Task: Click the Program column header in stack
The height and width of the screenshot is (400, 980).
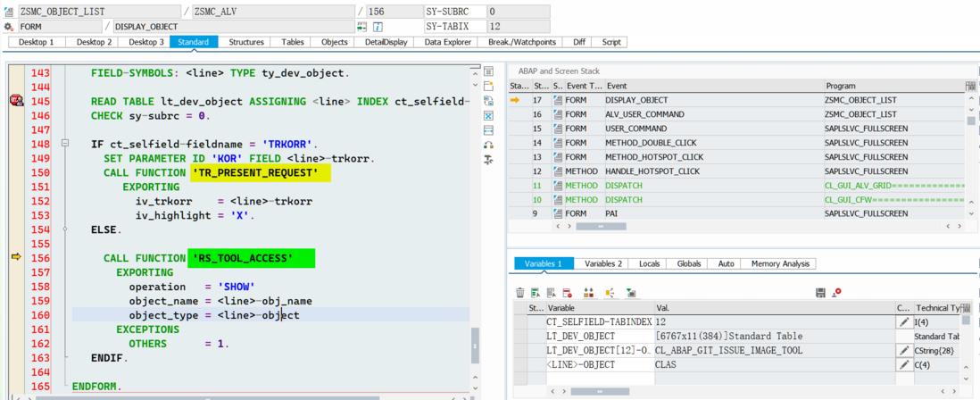Action: (x=893, y=86)
